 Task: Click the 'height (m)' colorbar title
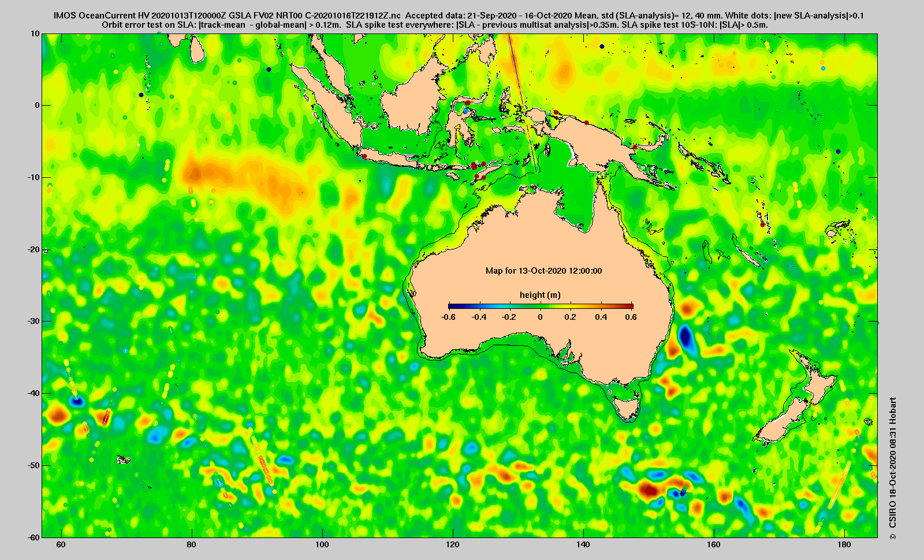540,295
